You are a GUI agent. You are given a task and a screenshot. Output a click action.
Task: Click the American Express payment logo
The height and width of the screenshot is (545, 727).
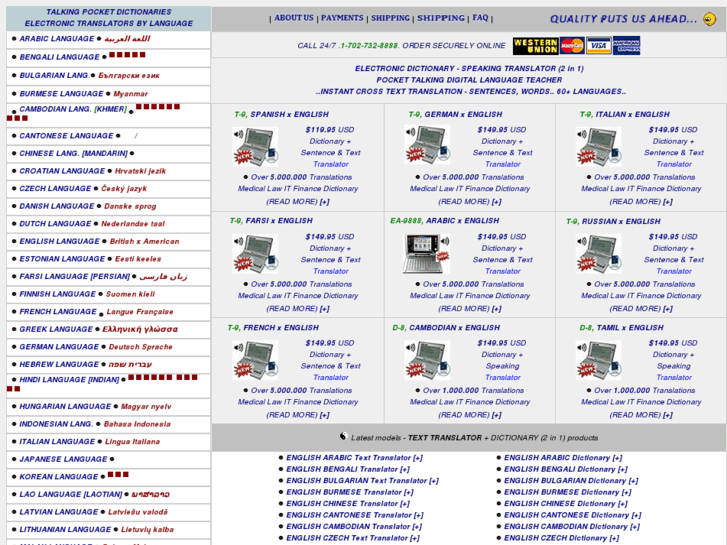point(626,46)
